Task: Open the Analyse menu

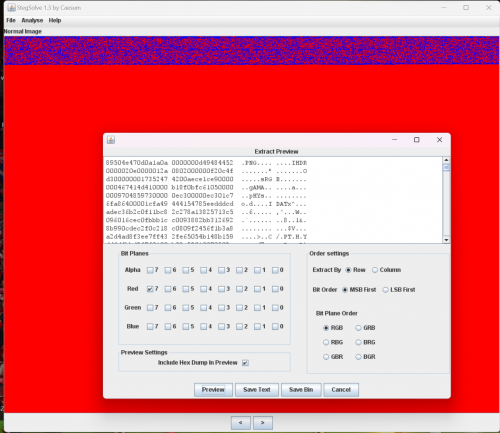Action: tap(32, 20)
